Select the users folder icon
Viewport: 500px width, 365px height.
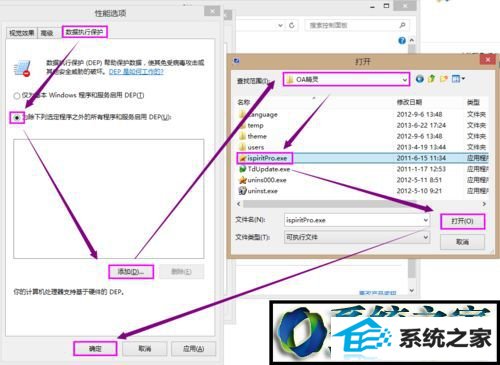243,147
